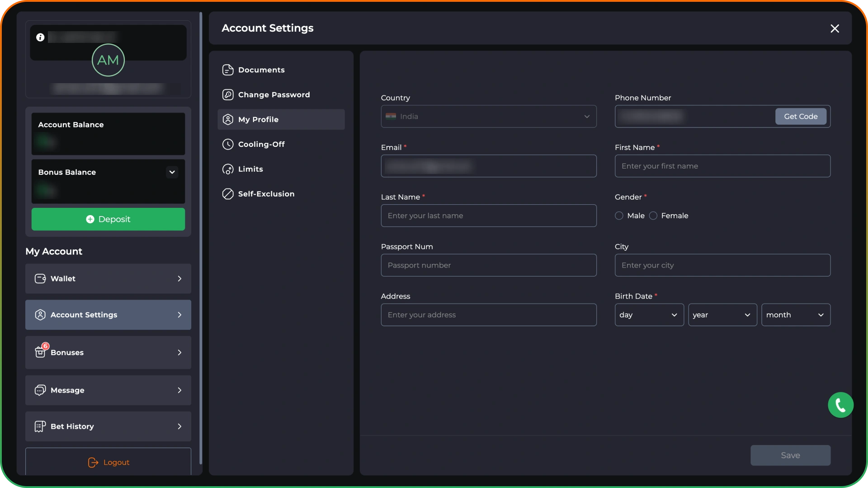The height and width of the screenshot is (488, 868).
Task: Open the Cooling-Off section
Action: click(x=281, y=145)
